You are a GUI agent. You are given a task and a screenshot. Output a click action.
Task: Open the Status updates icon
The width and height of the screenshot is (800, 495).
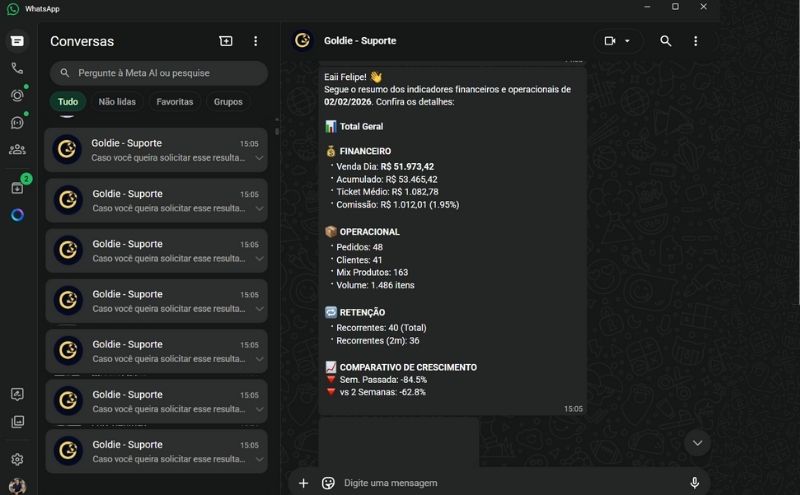coord(17,95)
